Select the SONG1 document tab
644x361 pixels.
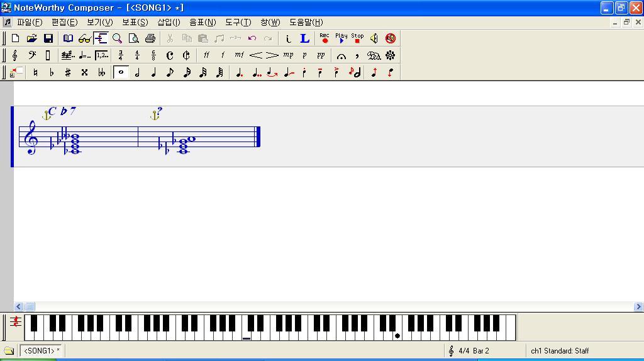point(42,350)
